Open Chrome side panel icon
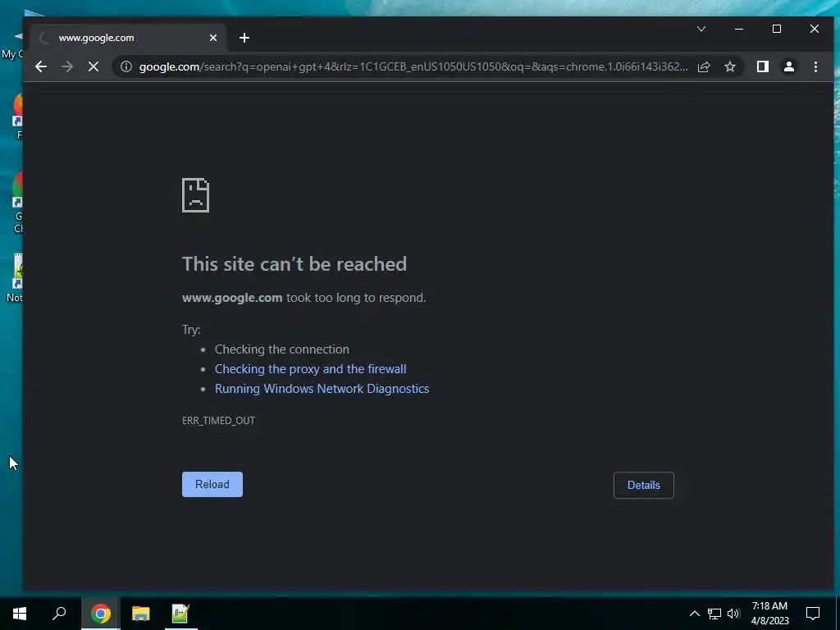The image size is (840, 630). (762, 66)
